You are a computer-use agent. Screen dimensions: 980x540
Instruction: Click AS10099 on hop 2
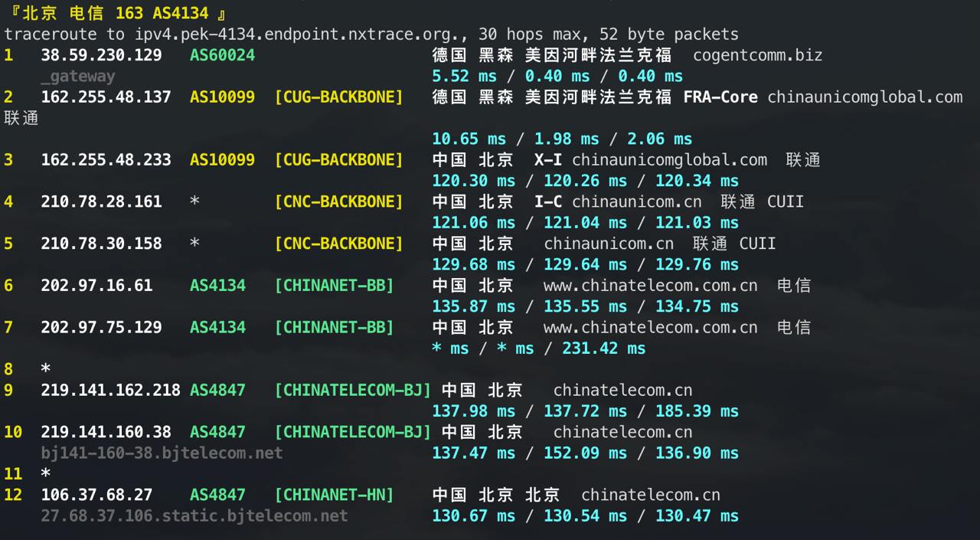coord(221,97)
